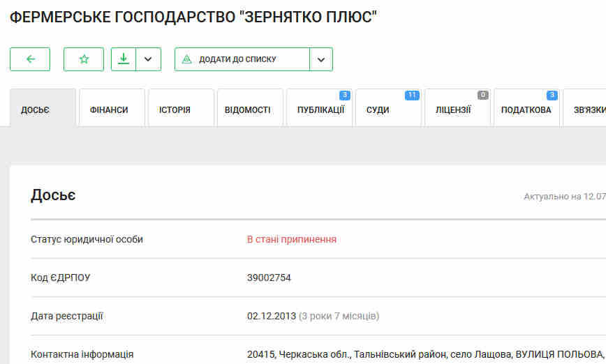Click the download icon button

pyautogui.click(x=123, y=59)
